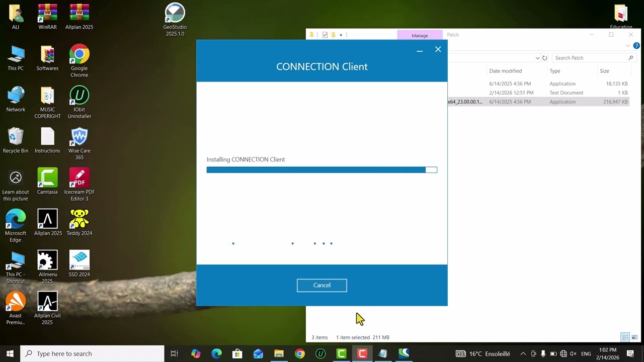This screenshot has height=362, width=644.
Task: Launch Icecream PDF Editor 3
Action: pyautogui.click(x=79, y=185)
